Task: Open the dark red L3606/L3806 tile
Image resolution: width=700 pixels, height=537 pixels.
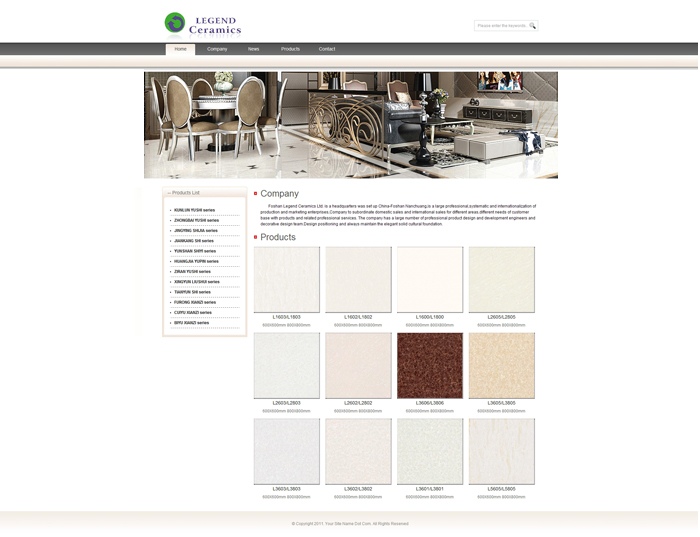Action: (x=430, y=365)
